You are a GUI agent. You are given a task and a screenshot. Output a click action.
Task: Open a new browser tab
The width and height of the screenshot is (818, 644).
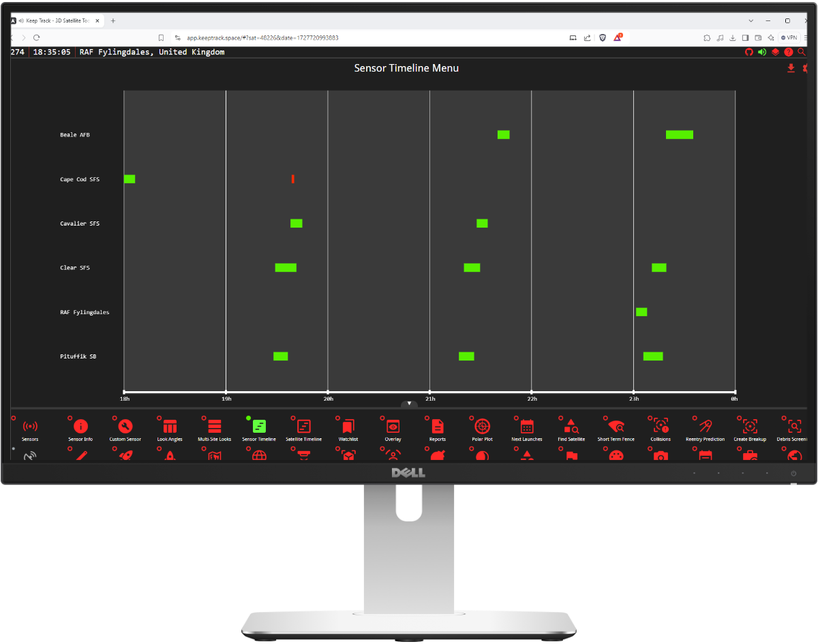pyautogui.click(x=113, y=21)
